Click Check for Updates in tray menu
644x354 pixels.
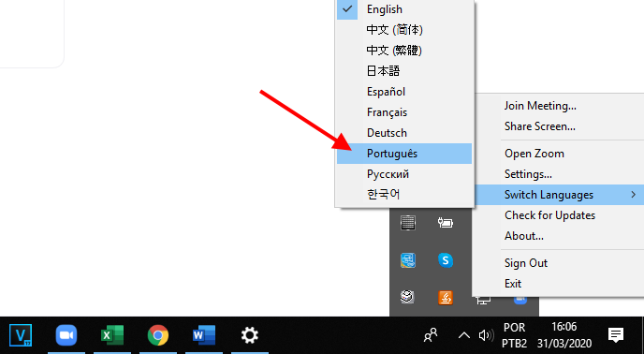tap(559, 215)
